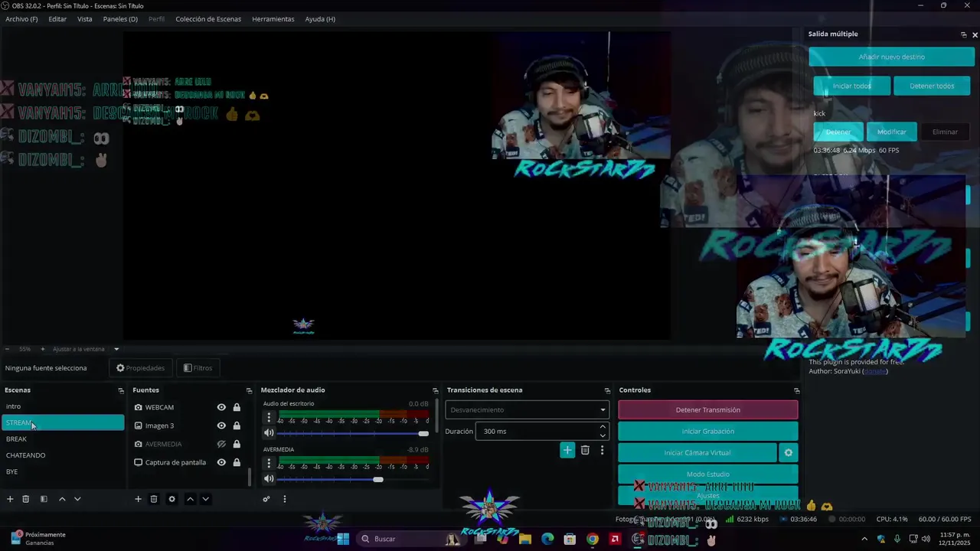Open scene filters icon in Escenas toolbar
The height and width of the screenshot is (551, 980).
(x=44, y=499)
